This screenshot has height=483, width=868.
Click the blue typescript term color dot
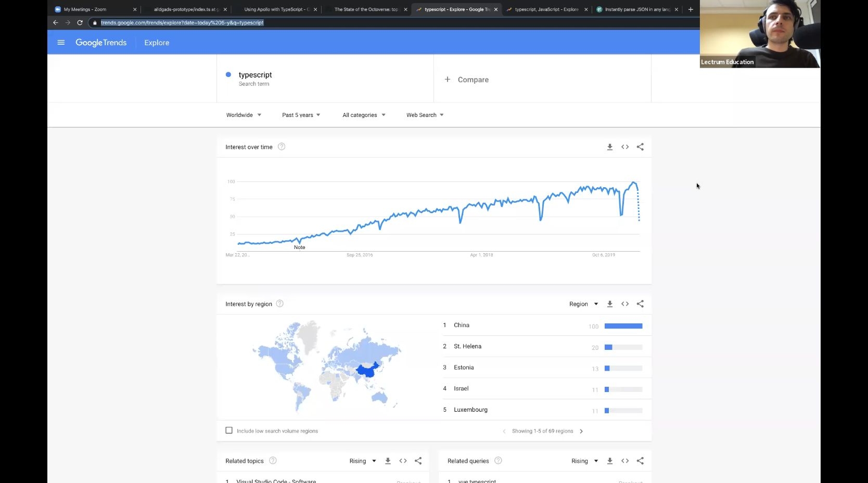[x=228, y=75]
